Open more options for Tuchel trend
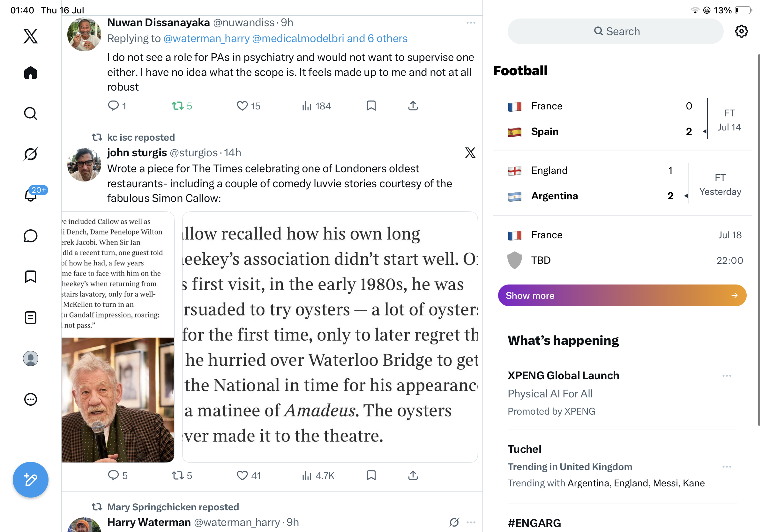The height and width of the screenshot is (532, 762). pyautogui.click(x=727, y=466)
